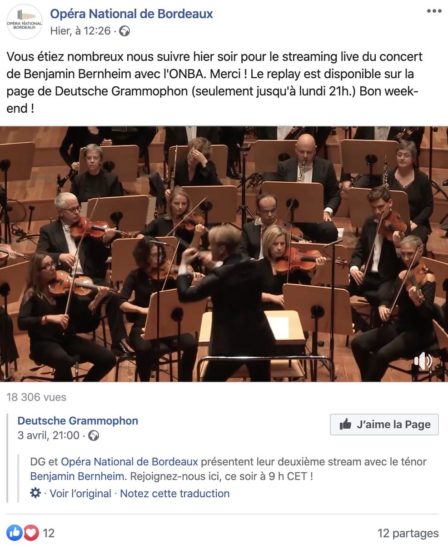Click the public globe icon beside Hier, à 12:26
Viewport: 448px width, 550px height.
coord(125,32)
